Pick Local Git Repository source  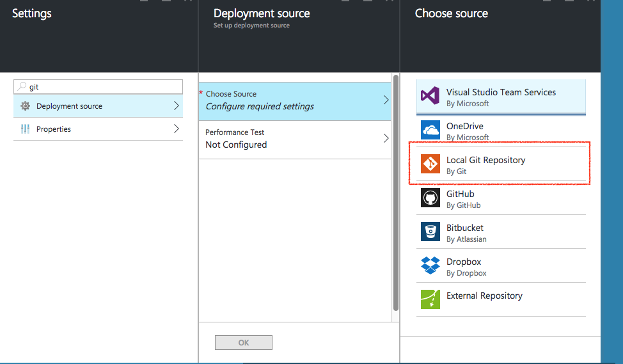(501, 164)
